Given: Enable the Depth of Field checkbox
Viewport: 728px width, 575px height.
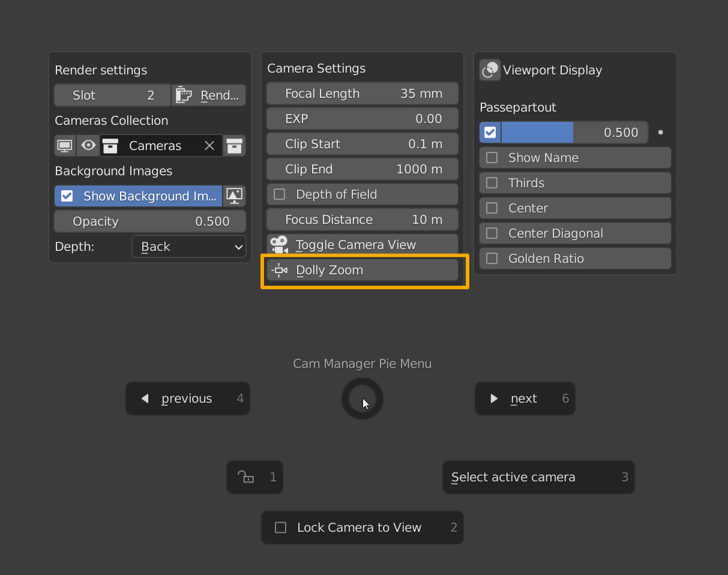Looking at the screenshot, I should click(280, 194).
